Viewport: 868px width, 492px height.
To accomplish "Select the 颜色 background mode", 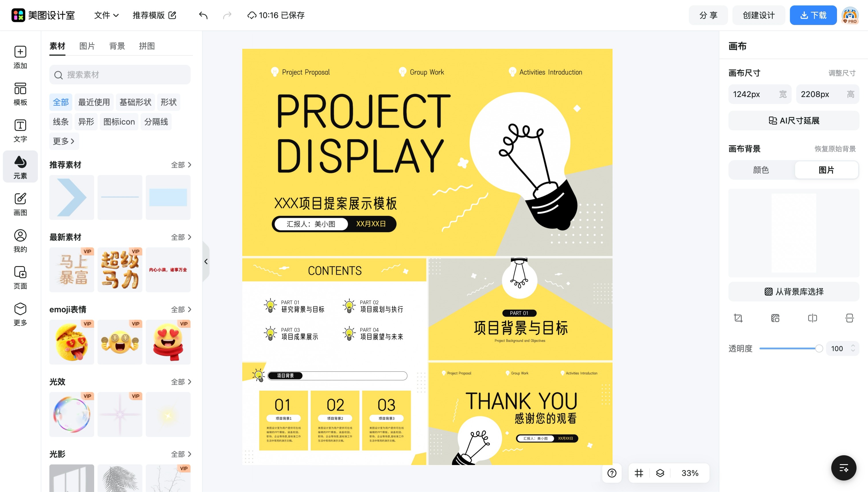I will click(761, 170).
